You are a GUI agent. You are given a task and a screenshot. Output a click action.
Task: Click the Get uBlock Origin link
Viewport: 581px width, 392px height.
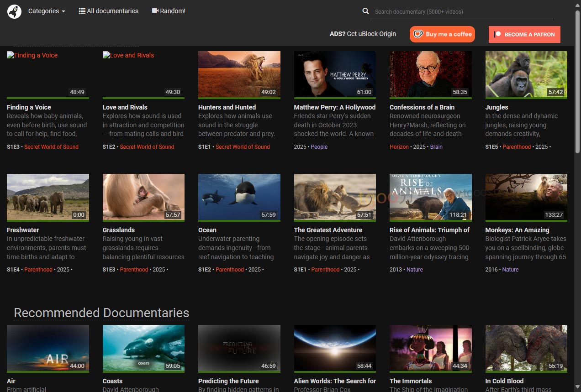pos(371,34)
